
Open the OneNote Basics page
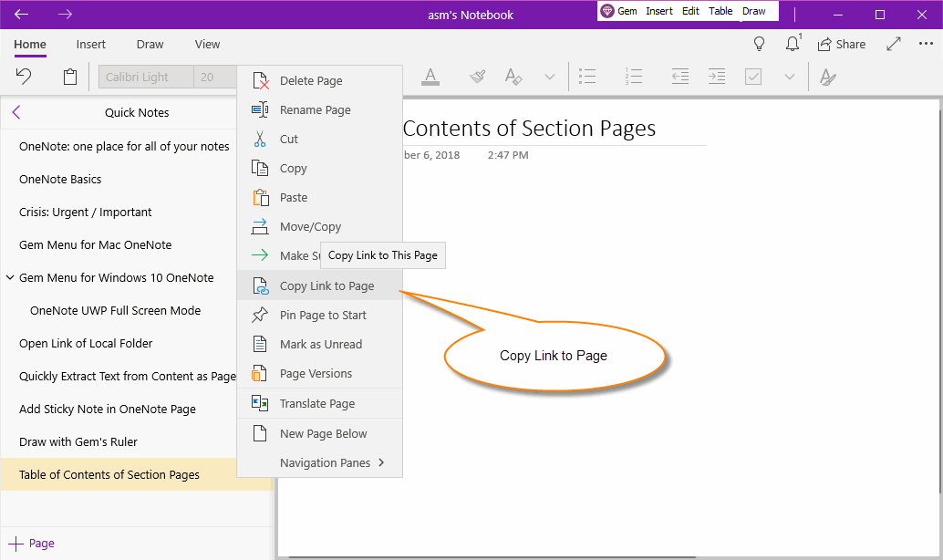(x=60, y=180)
